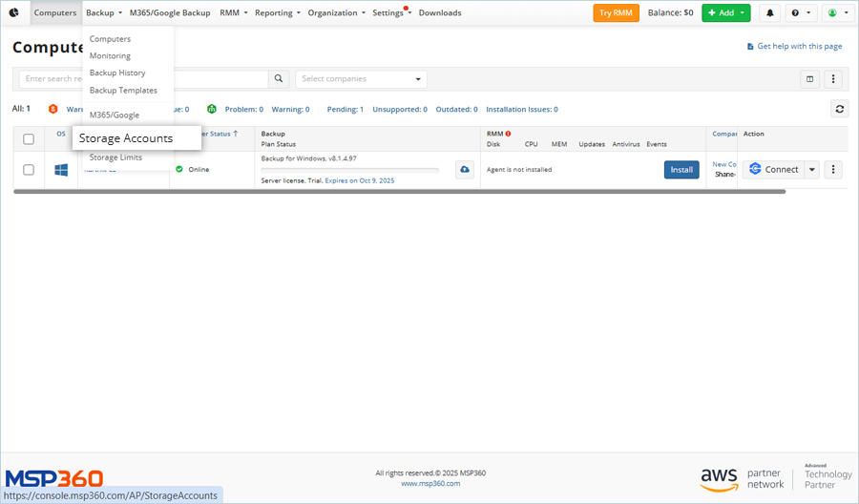Click the cloud backup icon in the row
Viewport: 859px width, 504px height.
465,169
